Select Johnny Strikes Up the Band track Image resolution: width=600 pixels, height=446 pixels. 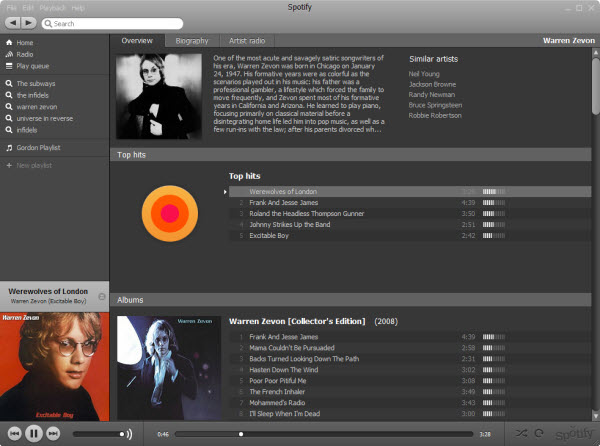pos(410,225)
